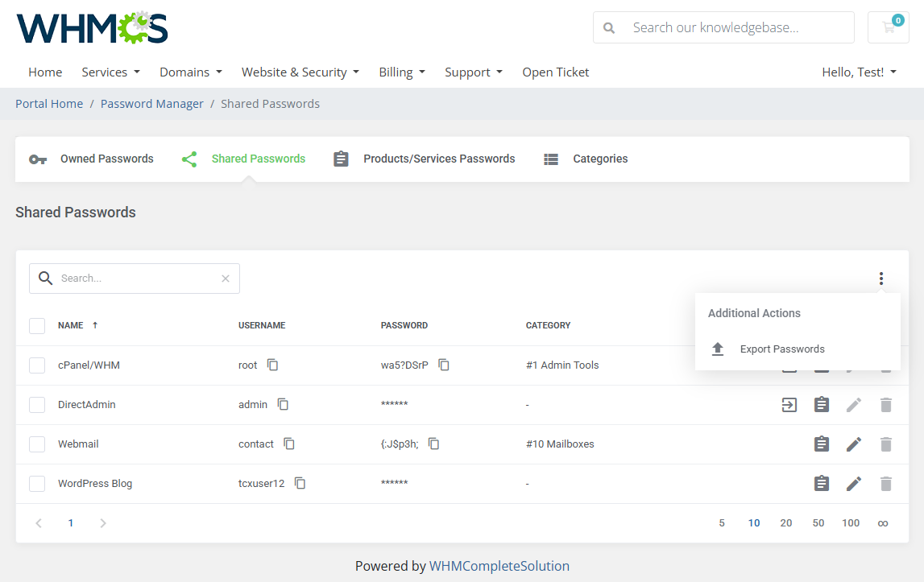Image resolution: width=924 pixels, height=582 pixels.
Task: Follow the WHMCompleteSolution link
Action: [499, 566]
